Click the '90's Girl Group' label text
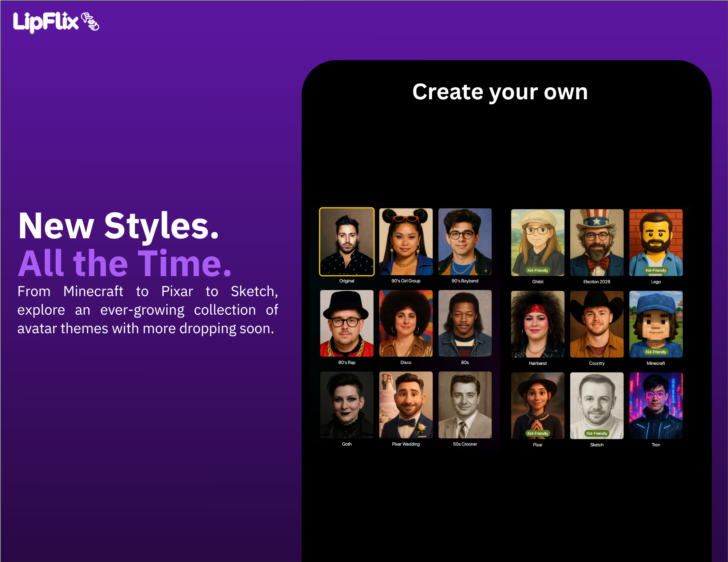Viewport: 728px width, 562px height. pos(406,281)
